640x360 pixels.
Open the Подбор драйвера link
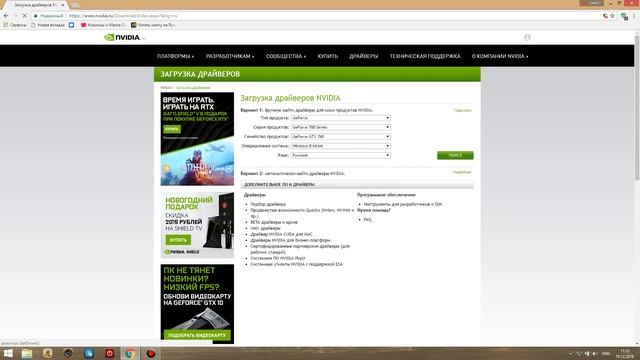(x=268, y=204)
